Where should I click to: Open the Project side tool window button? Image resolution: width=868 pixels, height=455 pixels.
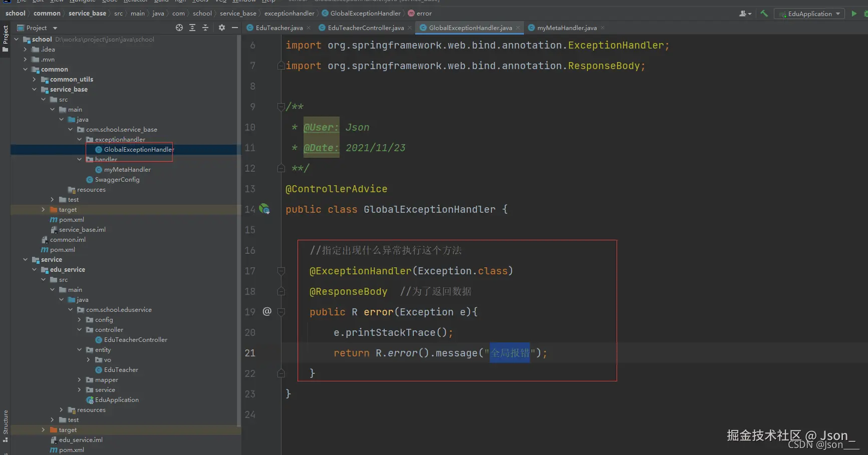(5, 38)
